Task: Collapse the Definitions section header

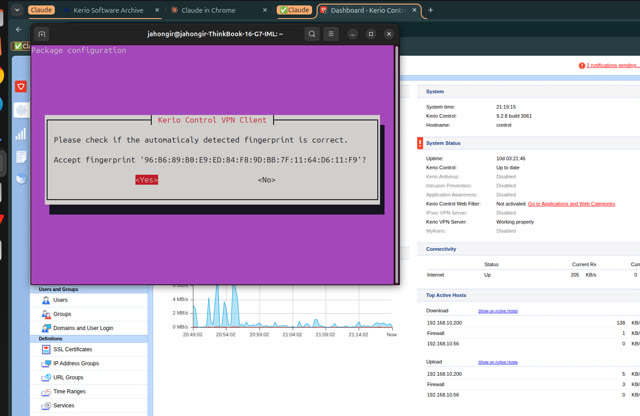Action: coord(89,339)
